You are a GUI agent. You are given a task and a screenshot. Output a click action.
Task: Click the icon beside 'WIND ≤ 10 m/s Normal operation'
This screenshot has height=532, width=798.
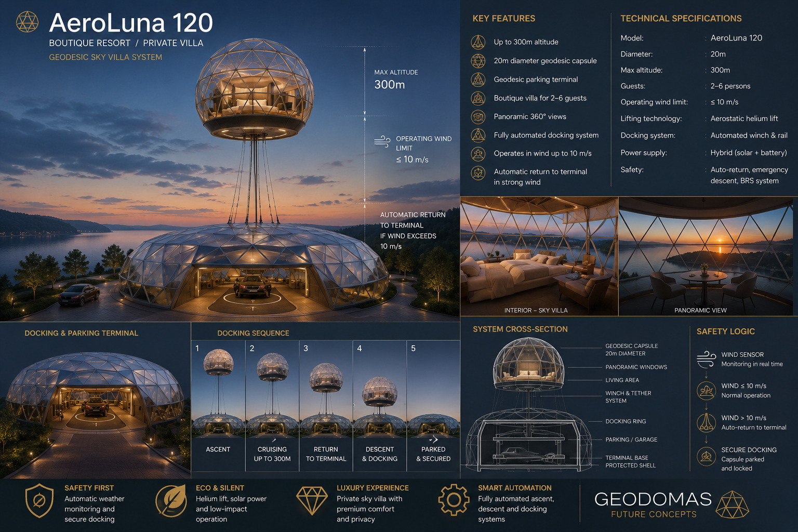tap(707, 390)
